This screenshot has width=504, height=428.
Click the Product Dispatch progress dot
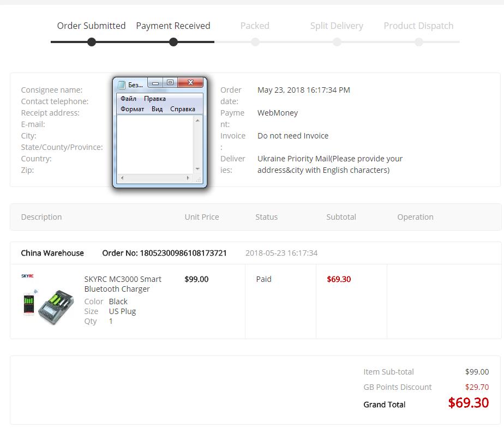coord(419,42)
